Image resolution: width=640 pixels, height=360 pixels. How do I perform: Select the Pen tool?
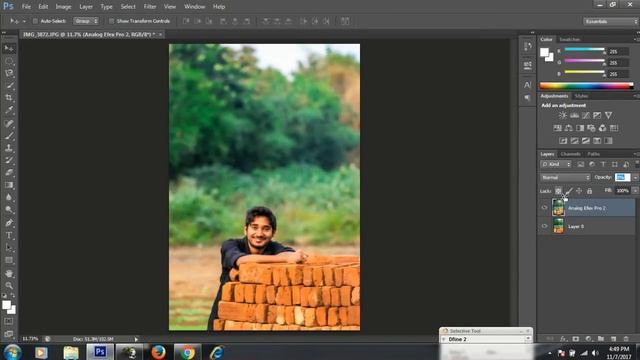pyautogui.click(x=9, y=223)
